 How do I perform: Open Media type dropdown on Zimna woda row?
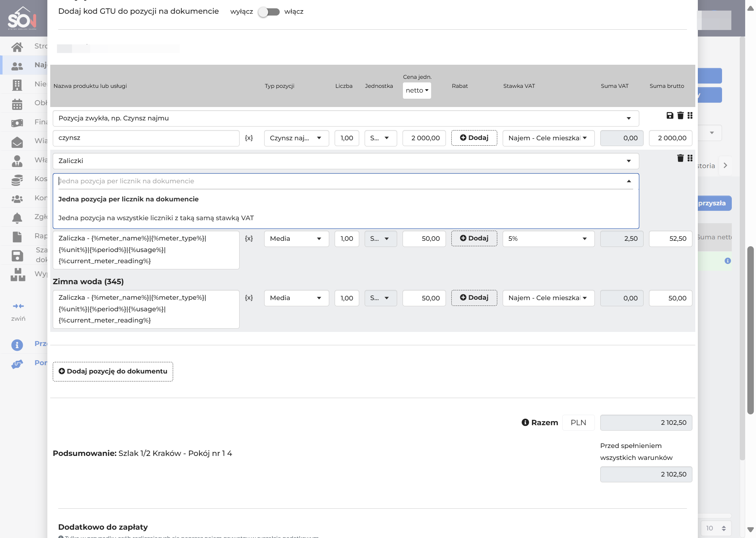coord(296,298)
